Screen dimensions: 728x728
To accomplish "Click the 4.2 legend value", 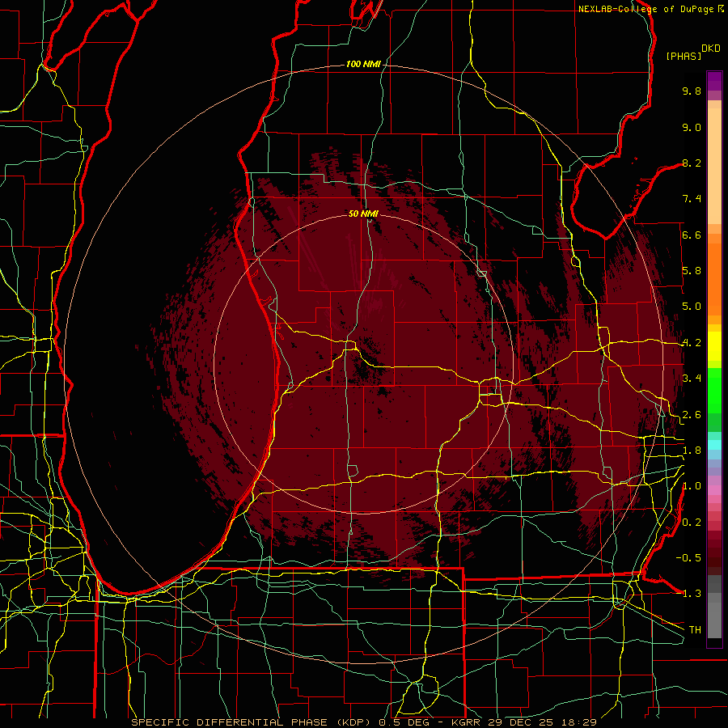I will 692,343.
